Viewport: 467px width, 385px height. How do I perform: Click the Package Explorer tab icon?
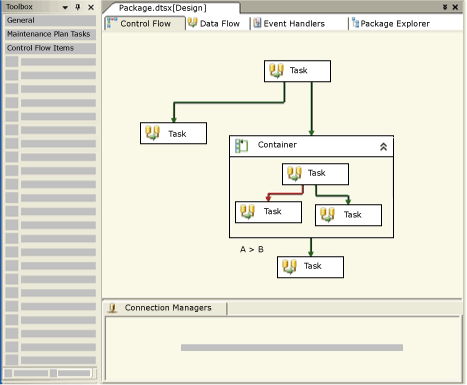tap(356, 23)
